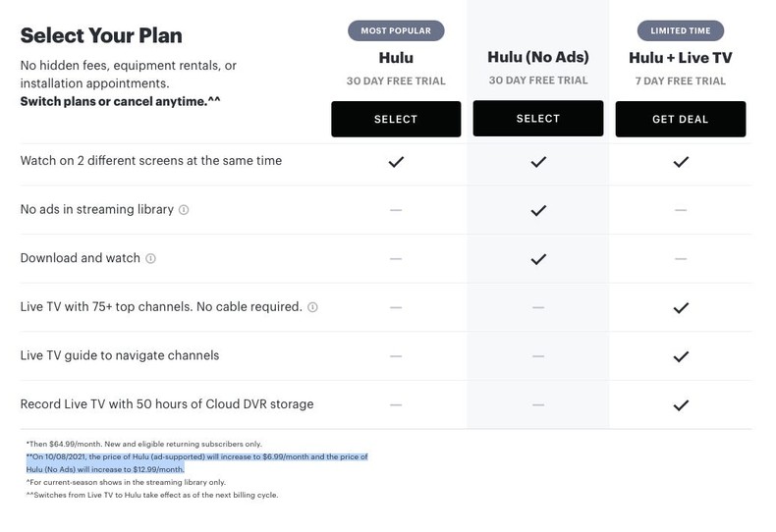Click Hulu checkmark for 2 different screens

(x=396, y=161)
